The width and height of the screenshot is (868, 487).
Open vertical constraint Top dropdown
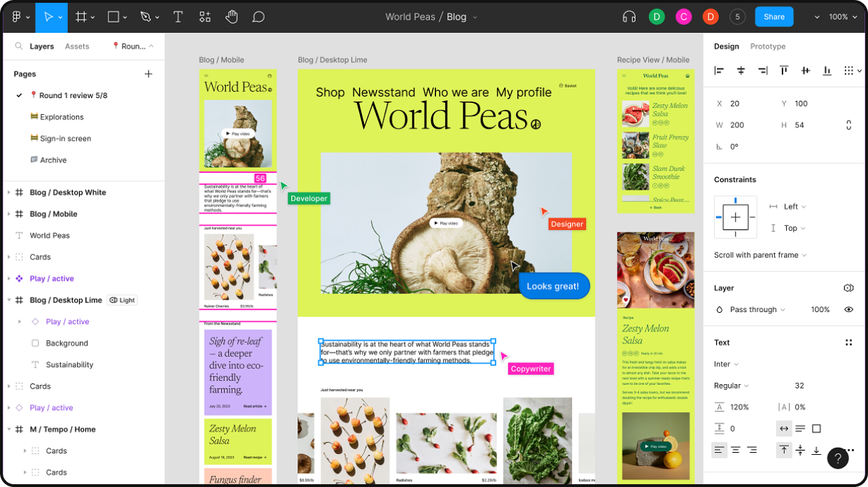coord(794,228)
